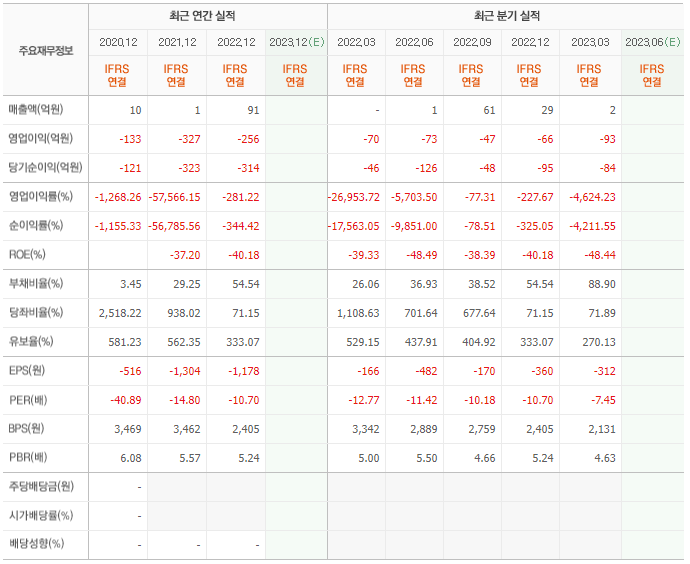Select PER value -7.45
The height and width of the screenshot is (564, 690).
603,400
